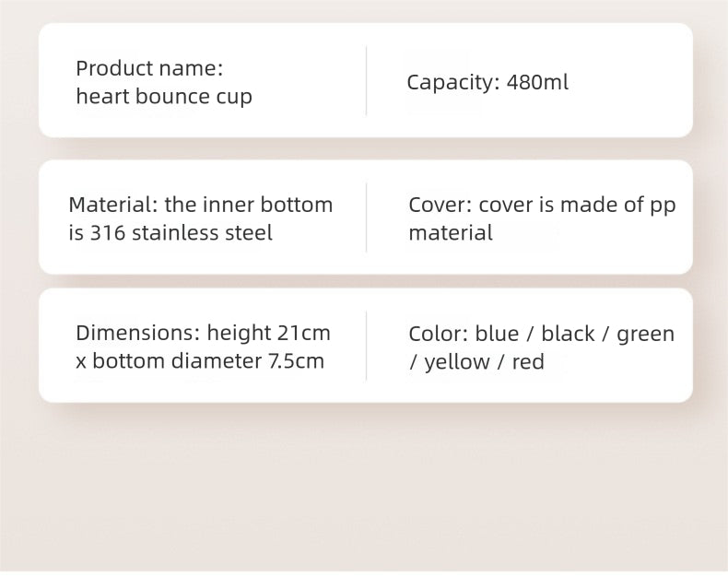The width and height of the screenshot is (728, 577).
Task: Choose the "red" color option text
Action: point(528,362)
